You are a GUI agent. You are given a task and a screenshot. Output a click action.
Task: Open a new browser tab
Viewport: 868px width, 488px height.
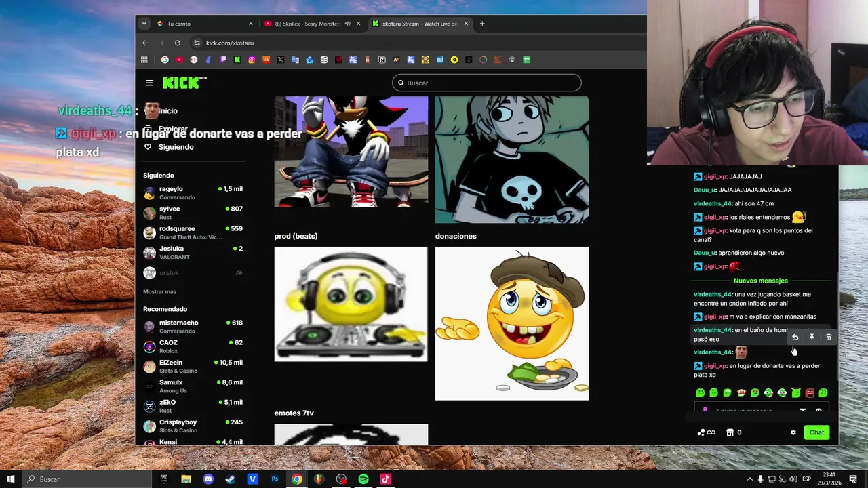click(x=482, y=24)
